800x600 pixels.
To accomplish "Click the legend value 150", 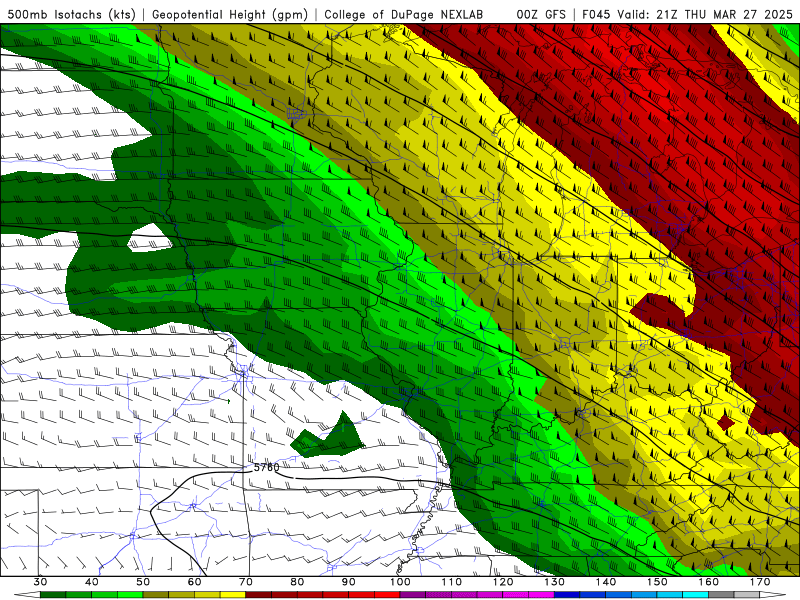I will (658, 582).
